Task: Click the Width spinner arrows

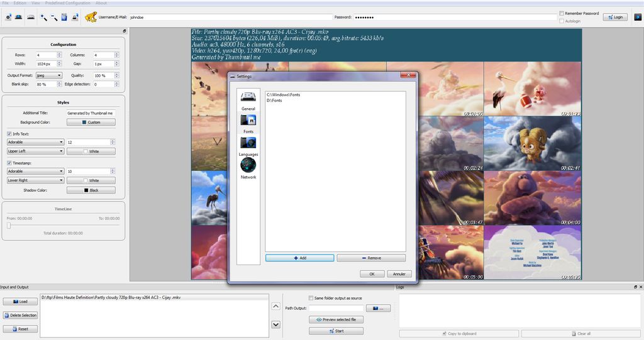Action: [x=59, y=63]
